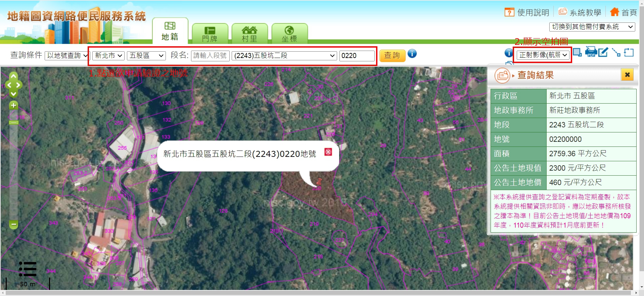Expand the 切換到其他需付費系統 dropdown
The image size is (644, 296).
(x=592, y=27)
